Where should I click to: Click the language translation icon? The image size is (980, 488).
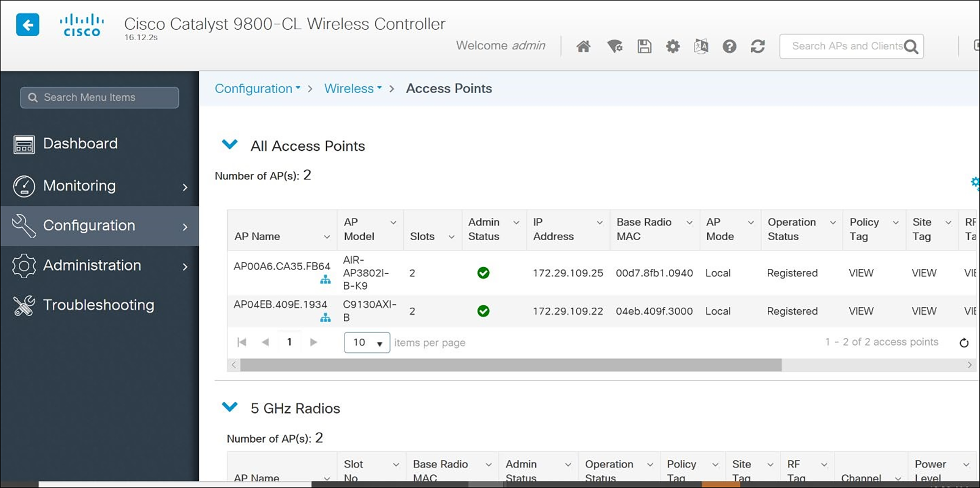(x=701, y=46)
